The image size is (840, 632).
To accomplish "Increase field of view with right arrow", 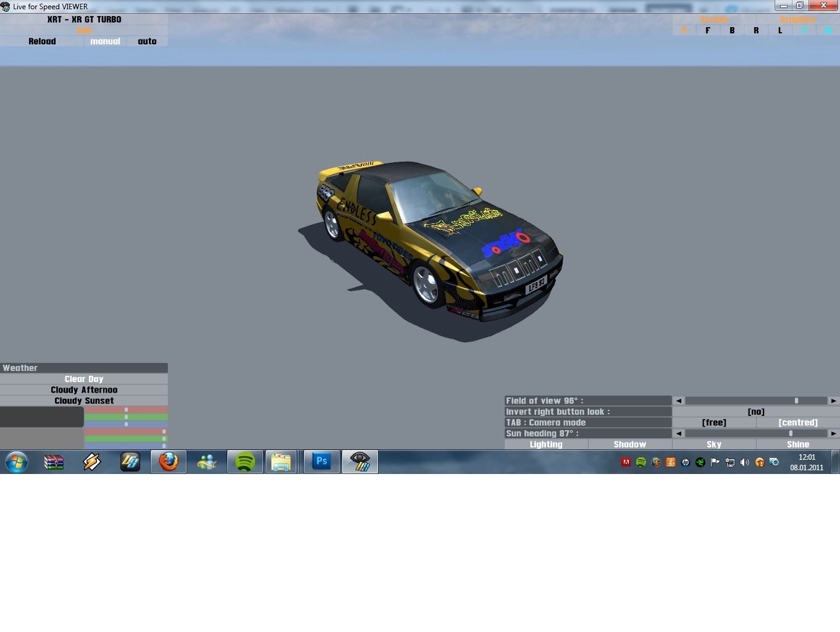I will pos(834,401).
